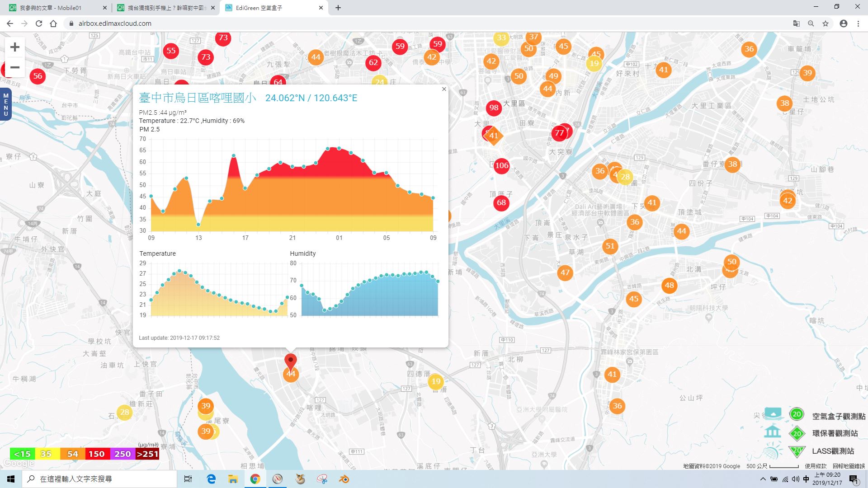Select the 68 red station marker
868x488 pixels.
tap(501, 202)
